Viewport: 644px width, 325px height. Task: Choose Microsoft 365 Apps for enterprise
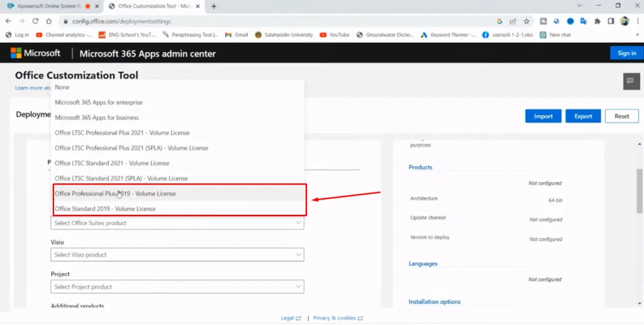(177, 103)
